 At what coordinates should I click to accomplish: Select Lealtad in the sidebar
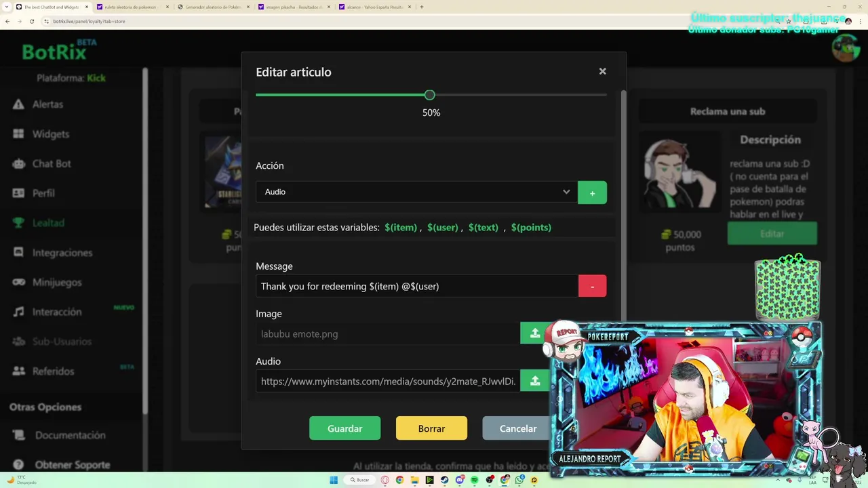pos(48,223)
